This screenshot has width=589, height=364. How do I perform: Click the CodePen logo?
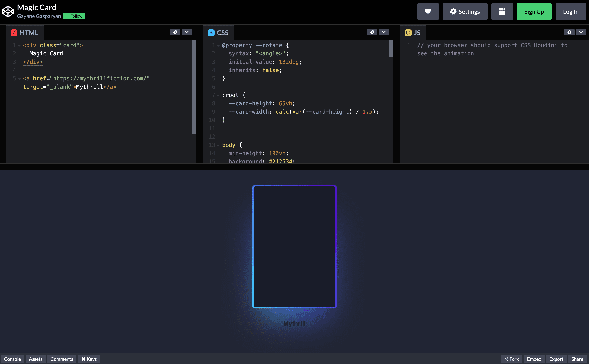click(x=8, y=11)
